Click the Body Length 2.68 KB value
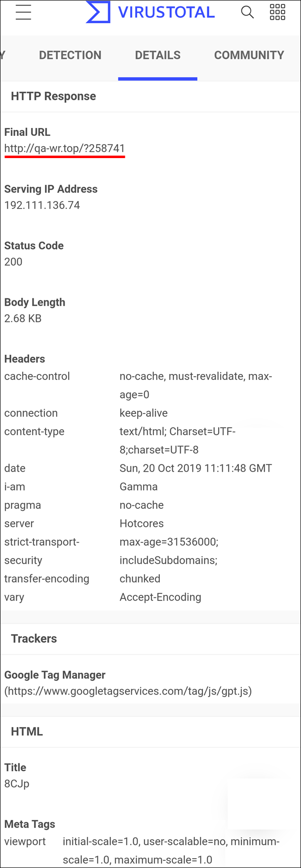This screenshot has height=868, width=301. pyautogui.click(x=23, y=319)
